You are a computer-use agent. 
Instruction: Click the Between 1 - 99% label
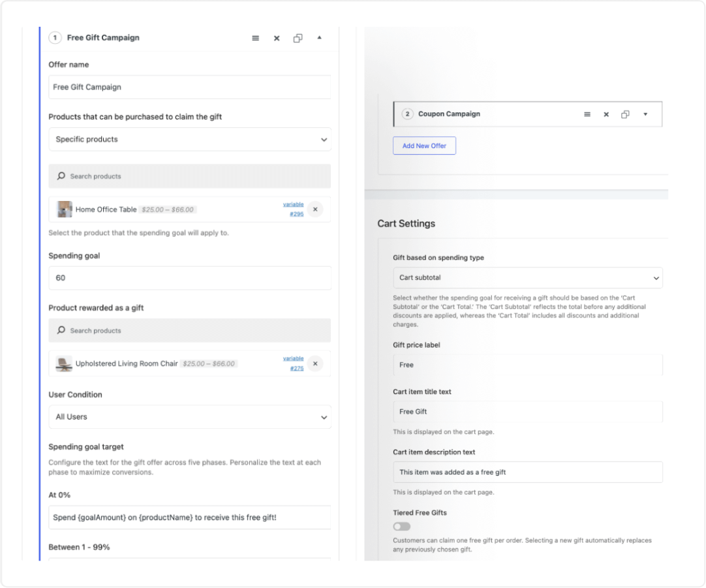click(79, 548)
